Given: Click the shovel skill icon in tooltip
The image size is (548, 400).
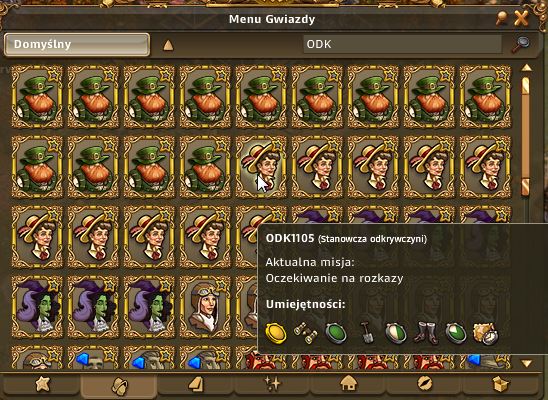Looking at the screenshot, I should 367,333.
